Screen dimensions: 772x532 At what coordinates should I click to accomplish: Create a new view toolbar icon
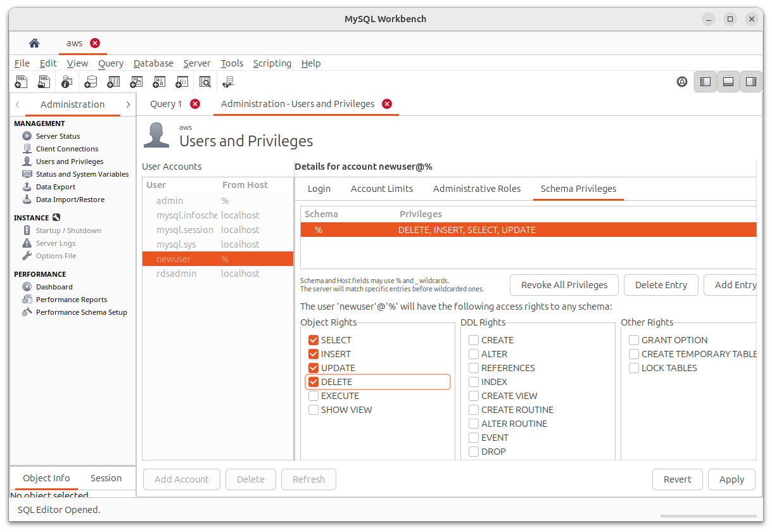coord(136,82)
